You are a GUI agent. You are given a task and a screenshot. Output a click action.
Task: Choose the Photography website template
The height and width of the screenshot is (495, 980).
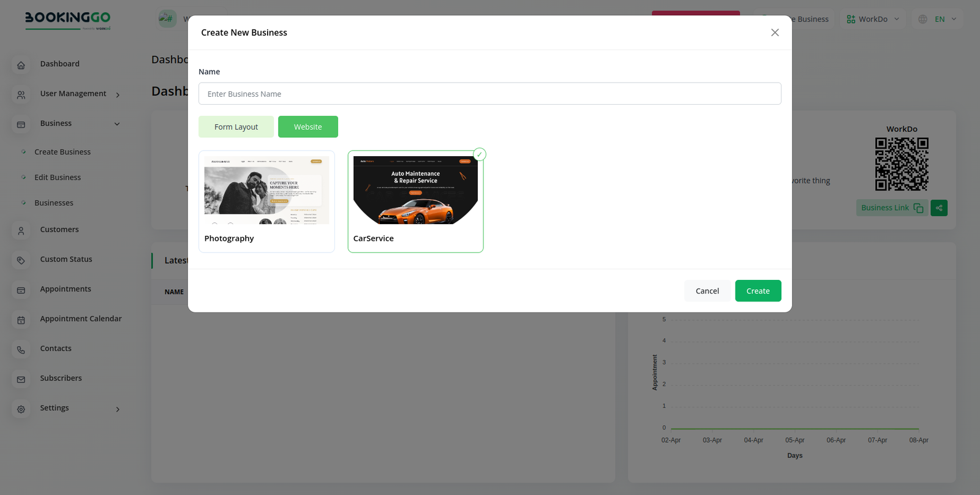point(266,201)
